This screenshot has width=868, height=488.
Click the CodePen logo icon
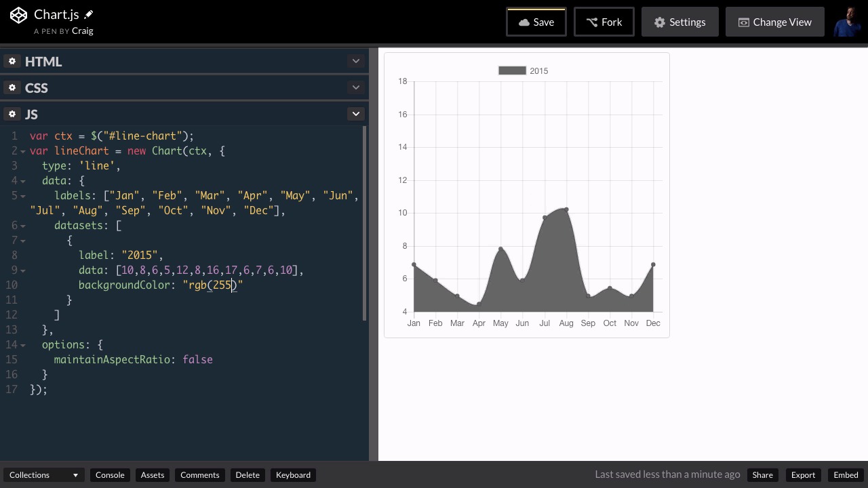[18, 15]
